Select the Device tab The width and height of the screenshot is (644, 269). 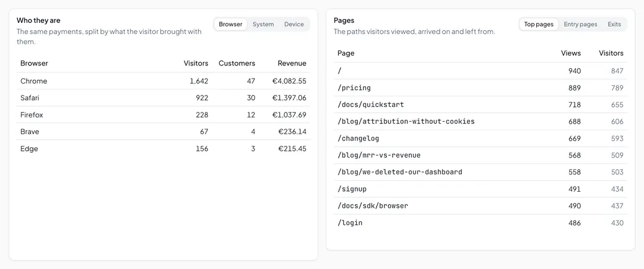(294, 24)
